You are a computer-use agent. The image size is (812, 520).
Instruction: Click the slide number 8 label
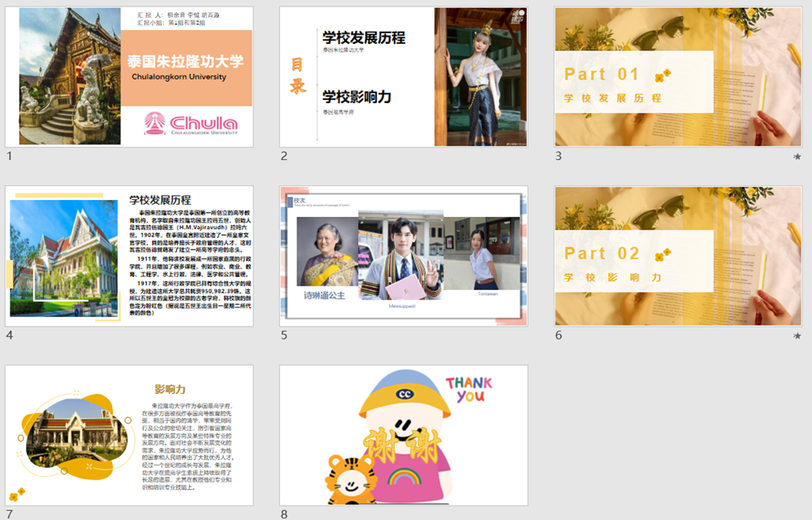point(283,513)
